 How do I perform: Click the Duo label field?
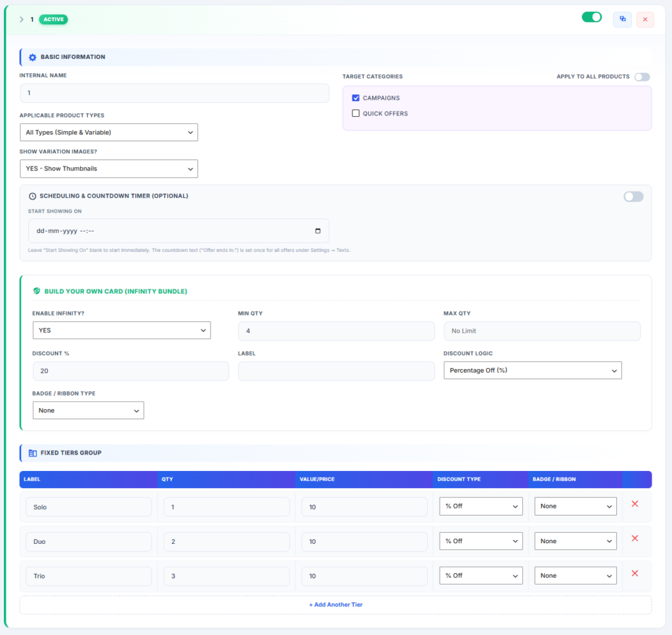89,542
